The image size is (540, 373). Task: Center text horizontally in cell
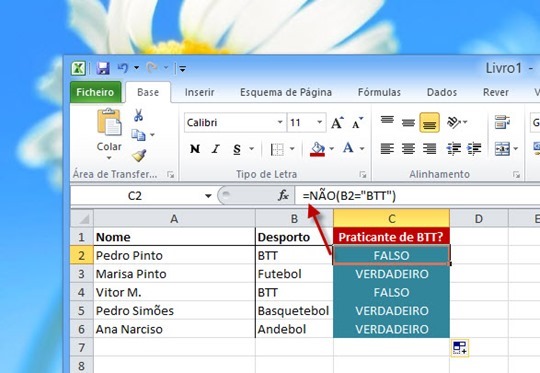point(408,149)
